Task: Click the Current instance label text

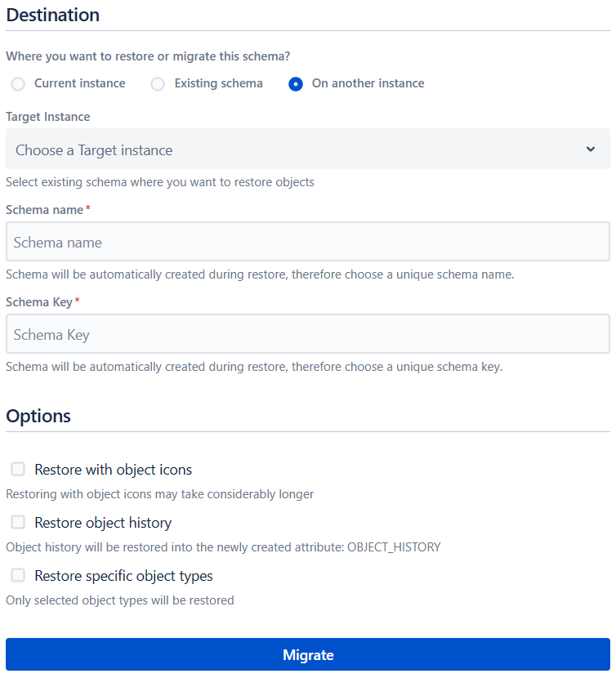Action: [80, 83]
